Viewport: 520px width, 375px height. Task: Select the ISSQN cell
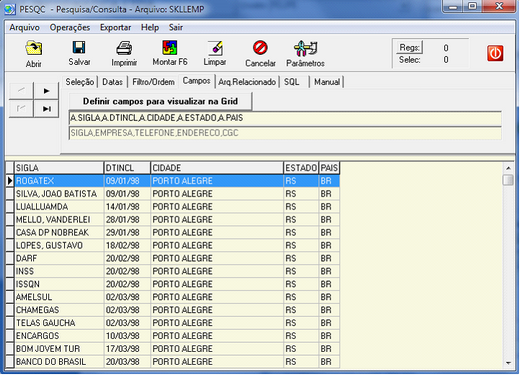tap(59, 284)
